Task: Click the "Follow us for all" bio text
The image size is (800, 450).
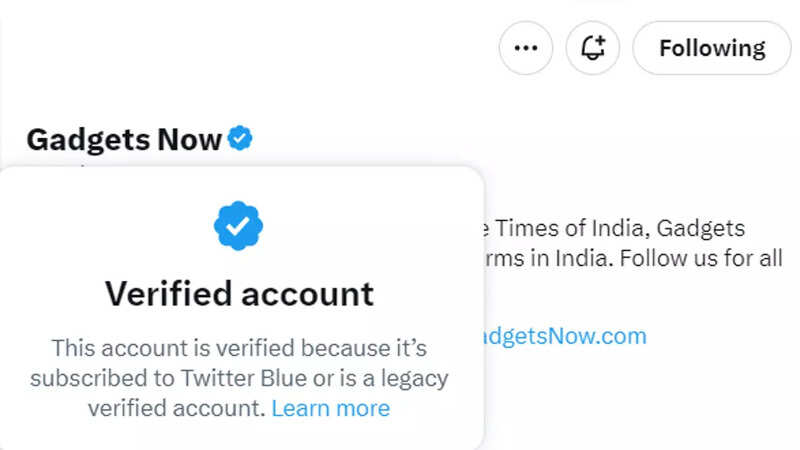Action: 701,258
